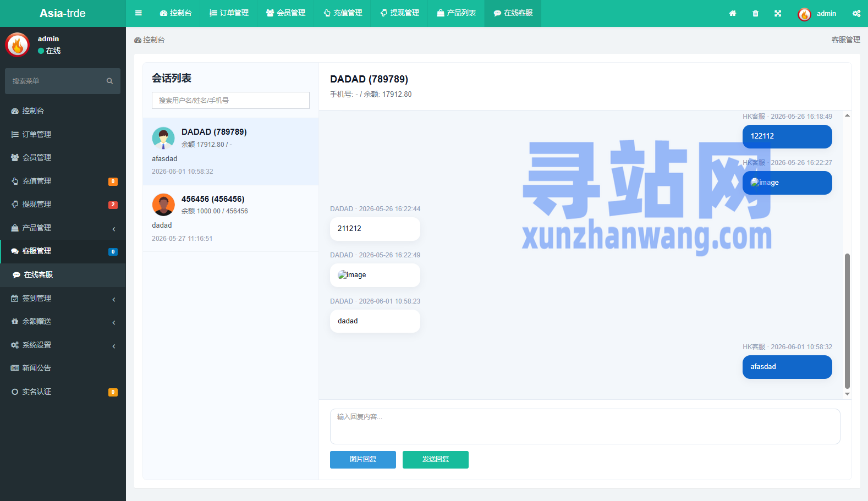Click the 在线 status under admin
This screenshot has height=501, width=868.
click(50, 51)
